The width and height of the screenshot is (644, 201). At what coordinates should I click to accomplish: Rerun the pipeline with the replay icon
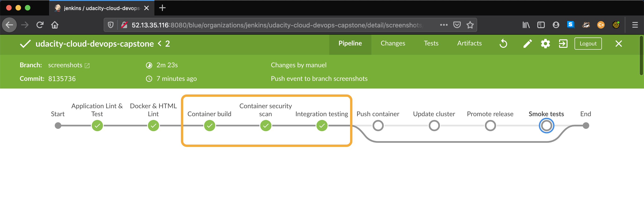(503, 44)
